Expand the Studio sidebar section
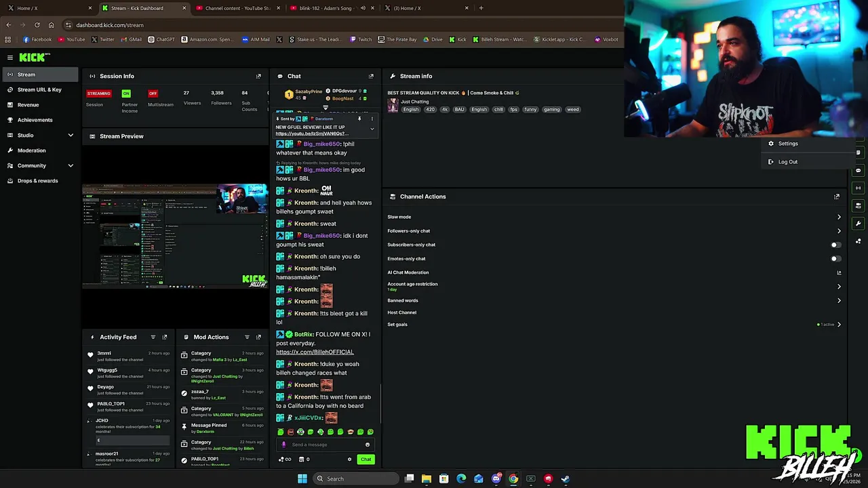The height and width of the screenshot is (488, 868). click(71, 135)
